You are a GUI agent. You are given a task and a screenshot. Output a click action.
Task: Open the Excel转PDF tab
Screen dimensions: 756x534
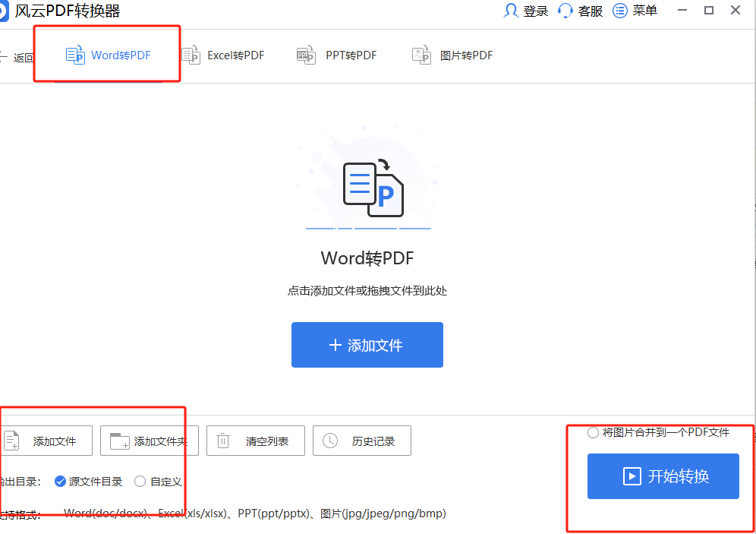223,55
